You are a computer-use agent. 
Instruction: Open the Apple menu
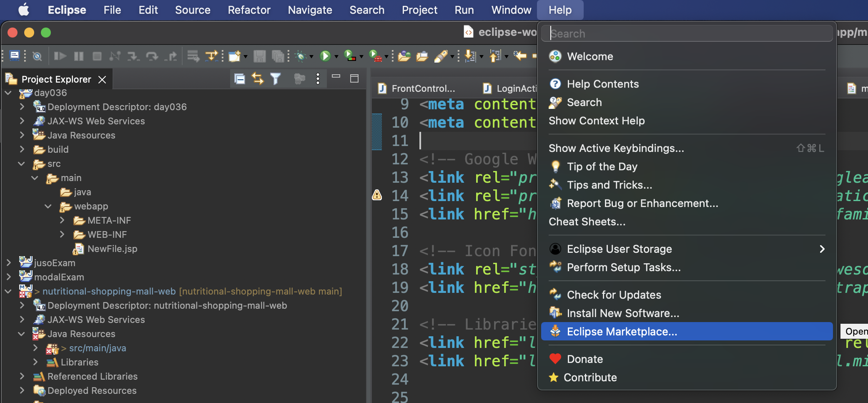click(24, 10)
